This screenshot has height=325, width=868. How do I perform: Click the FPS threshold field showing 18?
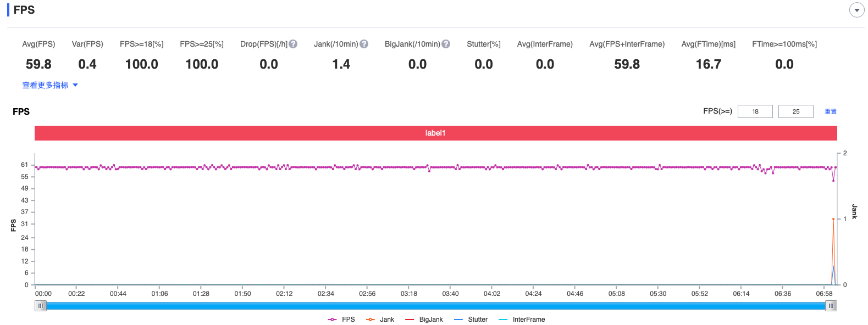tap(755, 111)
